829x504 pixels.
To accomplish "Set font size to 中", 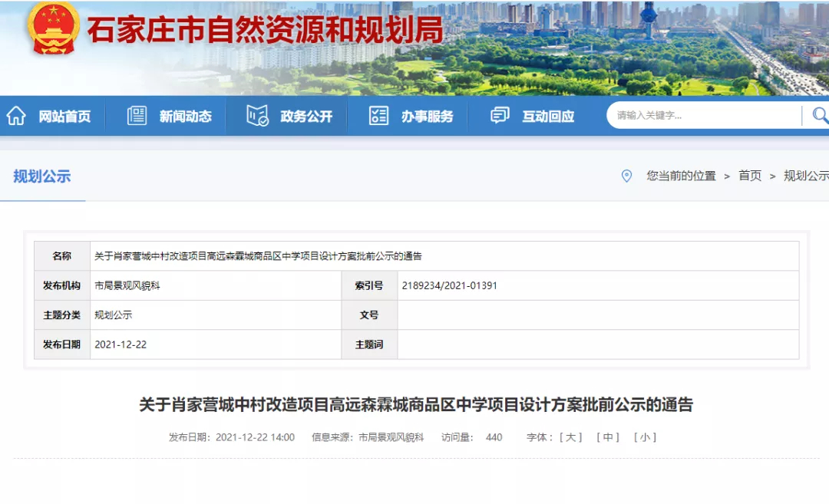I will 607,437.
